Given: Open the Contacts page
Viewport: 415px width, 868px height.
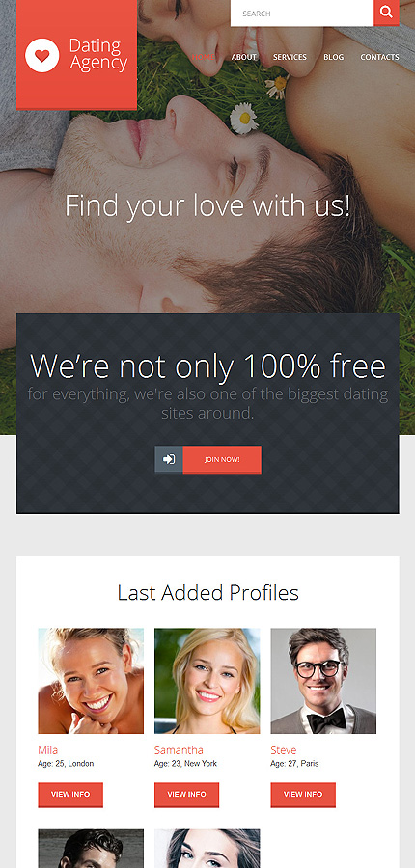Looking at the screenshot, I should (379, 57).
